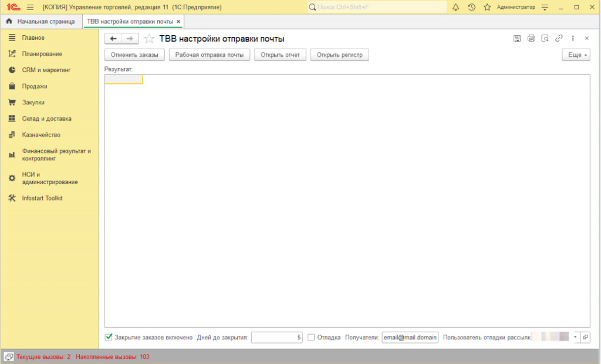This screenshot has height=364, width=601.
Task: Click the Получатели email field
Action: [x=410, y=338]
